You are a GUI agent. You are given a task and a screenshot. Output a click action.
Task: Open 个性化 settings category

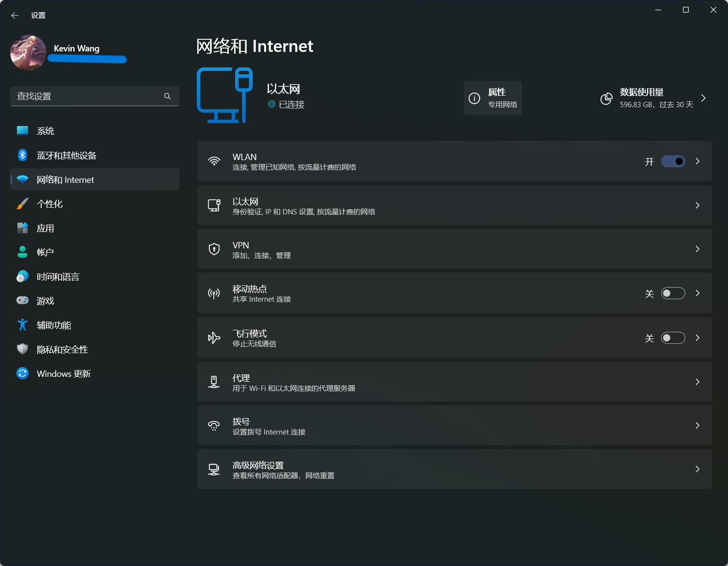tap(95, 204)
